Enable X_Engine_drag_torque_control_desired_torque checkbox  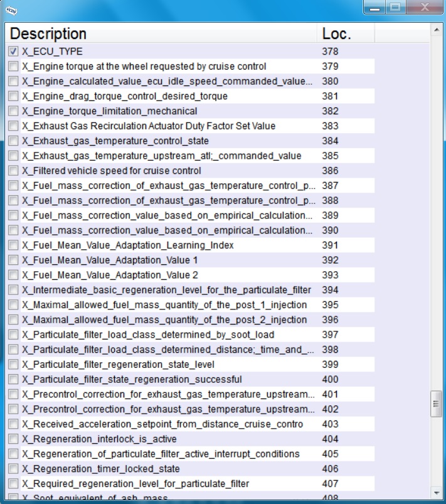(x=13, y=96)
